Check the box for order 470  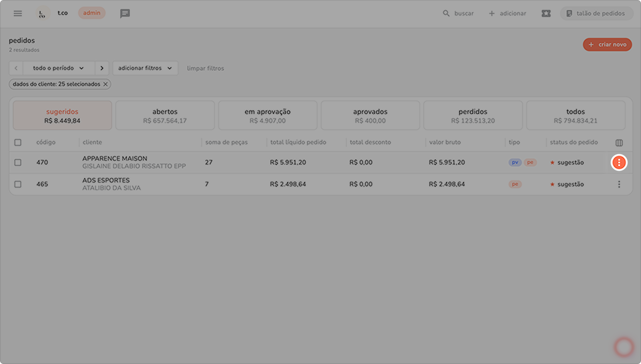tap(18, 163)
